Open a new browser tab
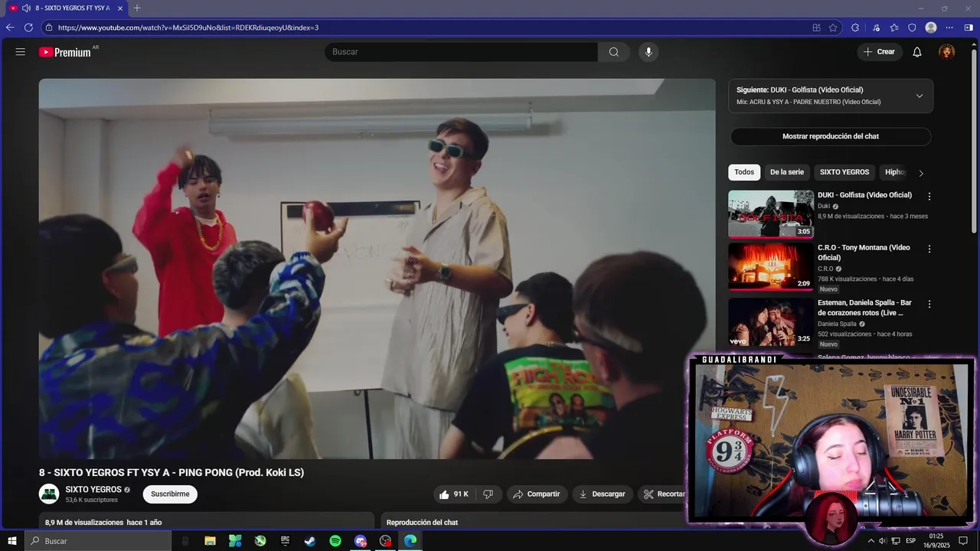980x551 pixels. [137, 8]
